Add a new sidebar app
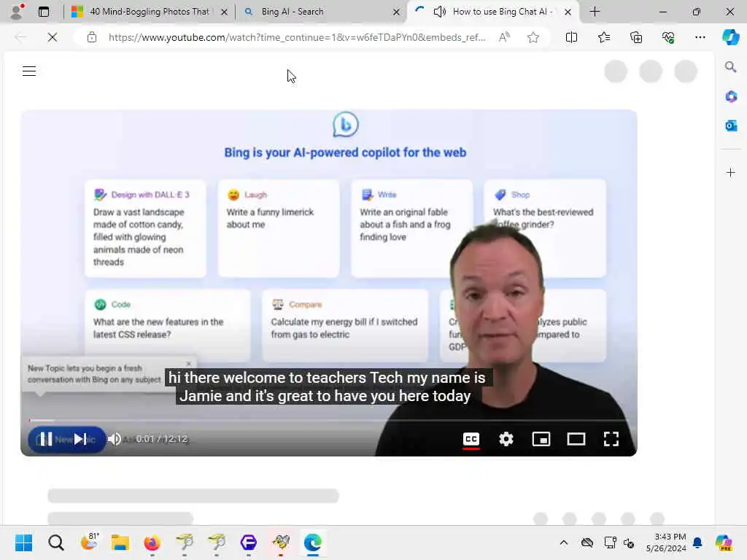The width and height of the screenshot is (747, 560). (x=731, y=172)
